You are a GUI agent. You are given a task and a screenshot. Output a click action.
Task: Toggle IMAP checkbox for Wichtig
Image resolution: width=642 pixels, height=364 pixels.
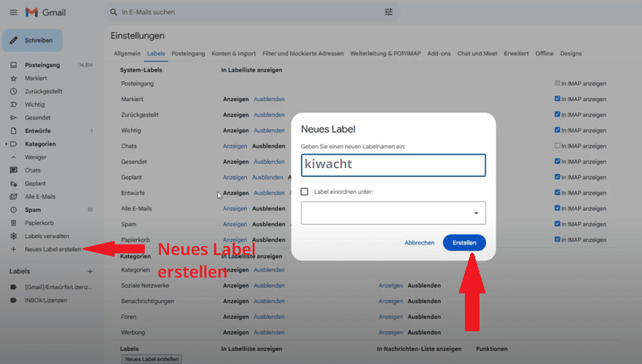tap(557, 130)
